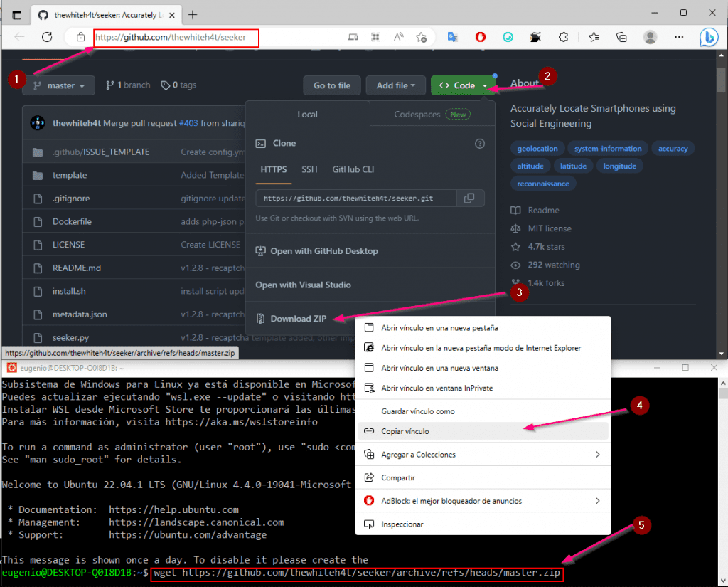Choose Abrir vínculo en ventana InPrivate
Viewport: 728px width, 587px height.
(x=483, y=388)
